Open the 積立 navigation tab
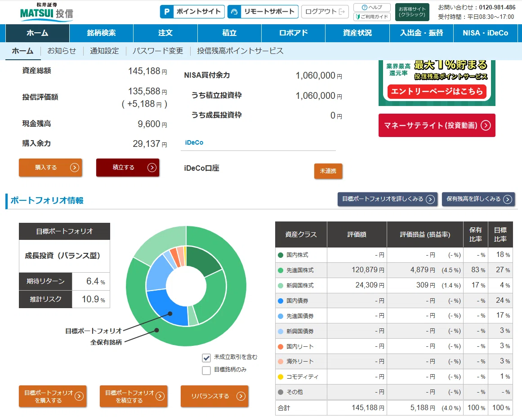522x420 pixels. [x=229, y=33]
